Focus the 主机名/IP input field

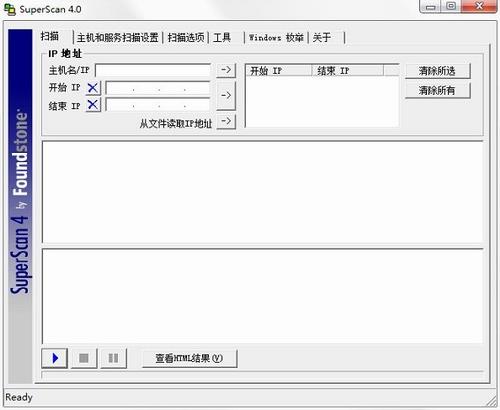[153, 70]
